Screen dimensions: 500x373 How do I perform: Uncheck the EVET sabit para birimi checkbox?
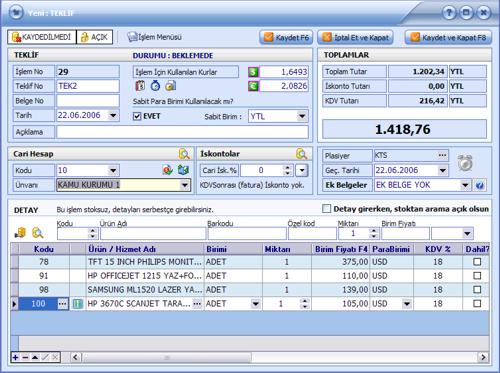pyautogui.click(x=137, y=116)
